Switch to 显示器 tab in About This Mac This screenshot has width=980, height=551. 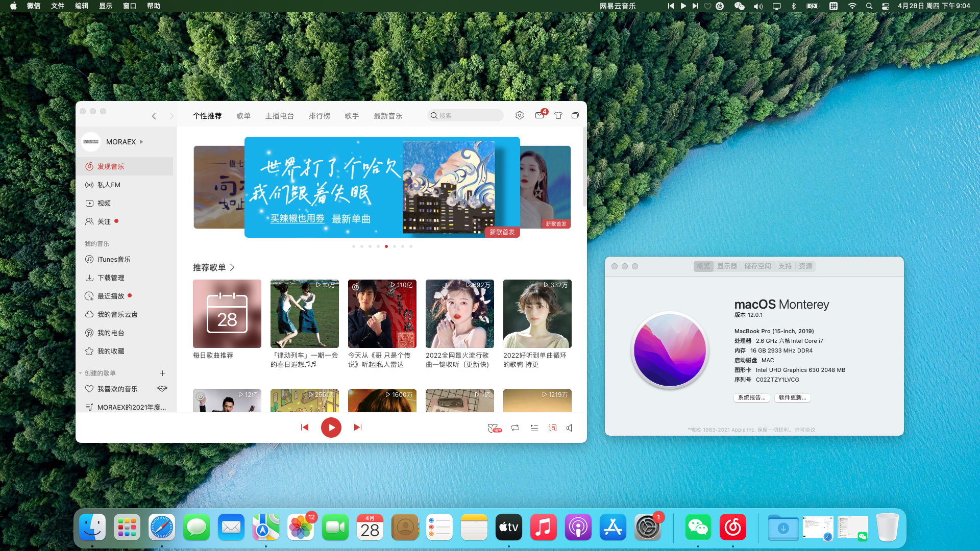727,266
